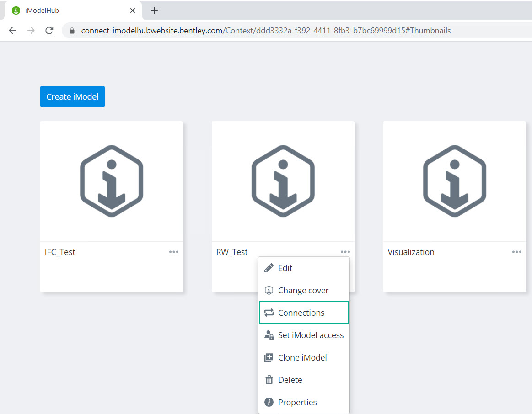This screenshot has width=532, height=414.
Task: Open Properties from the context menu
Action: click(304, 402)
